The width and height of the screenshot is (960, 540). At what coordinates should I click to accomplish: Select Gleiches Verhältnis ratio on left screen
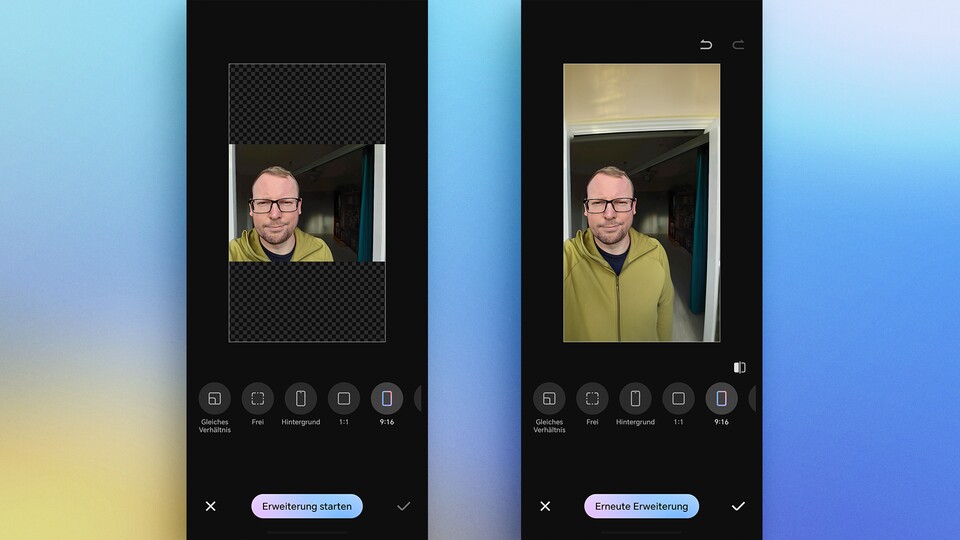pos(214,399)
